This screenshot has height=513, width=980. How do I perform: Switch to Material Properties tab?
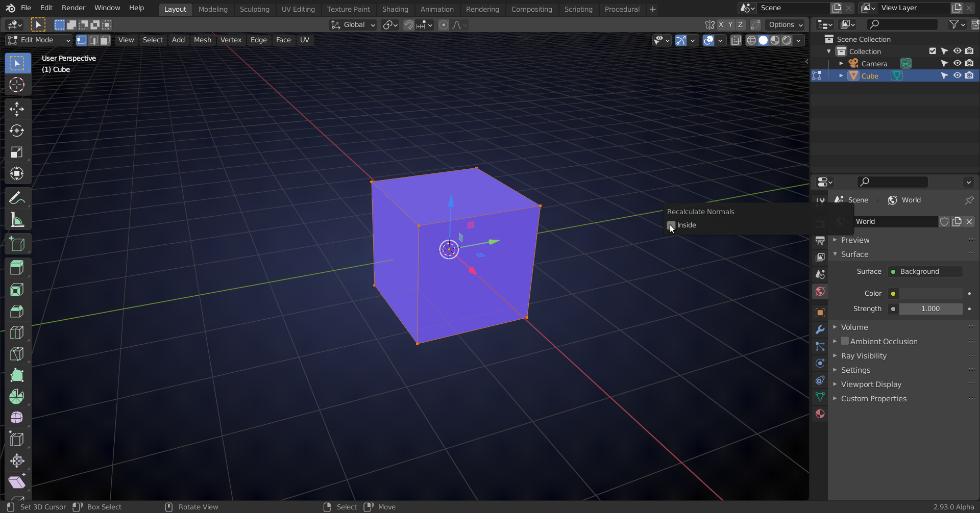point(820,414)
